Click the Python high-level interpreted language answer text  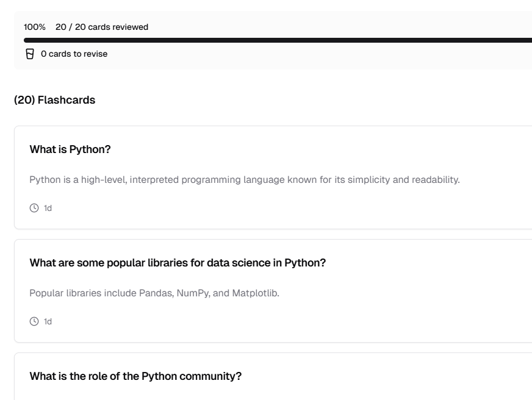pos(244,180)
